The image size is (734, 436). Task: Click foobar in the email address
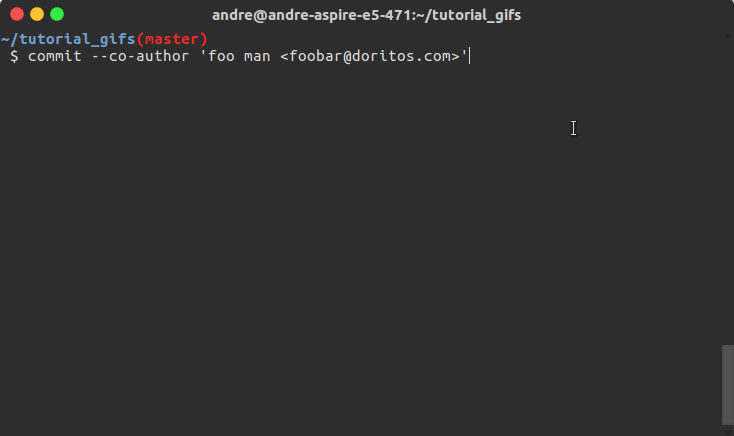pos(316,56)
